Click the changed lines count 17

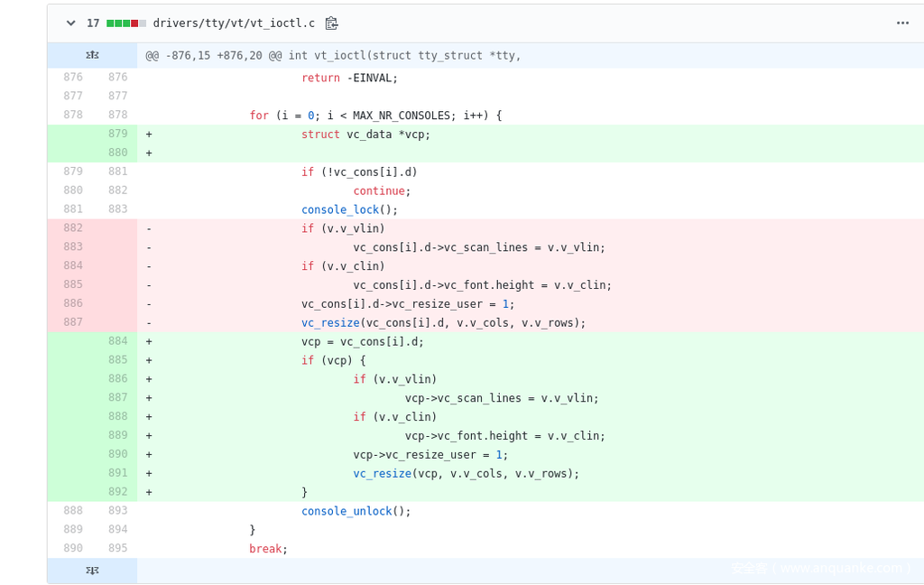pyautogui.click(x=93, y=23)
